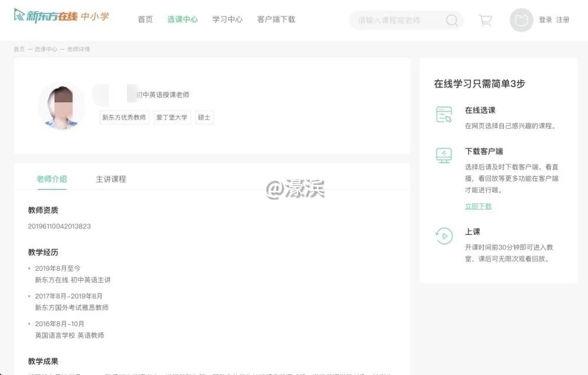
Task: Click the 注册 link
Action: tap(563, 20)
